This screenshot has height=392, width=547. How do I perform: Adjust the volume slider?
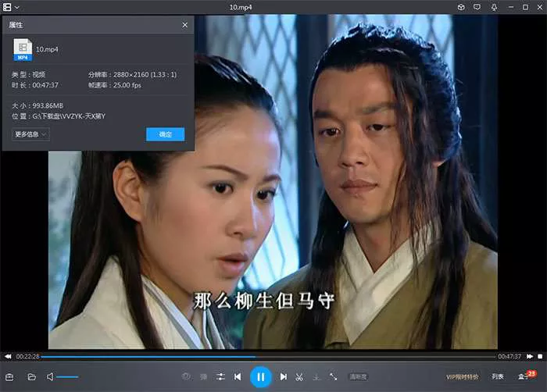coord(68,377)
